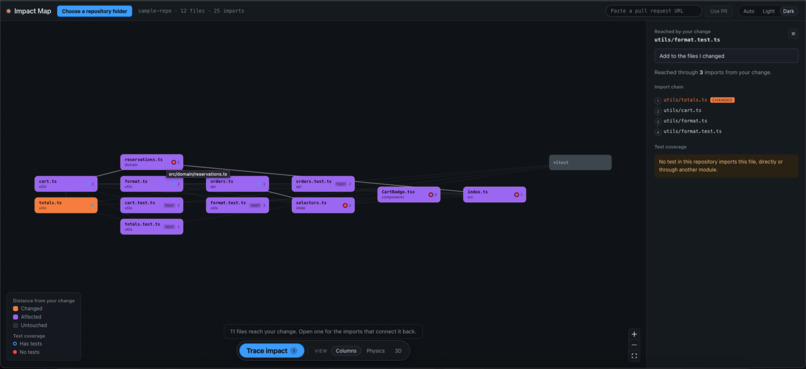Open the untouched vitest node
The height and width of the screenshot is (369, 806).
coord(580,162)
